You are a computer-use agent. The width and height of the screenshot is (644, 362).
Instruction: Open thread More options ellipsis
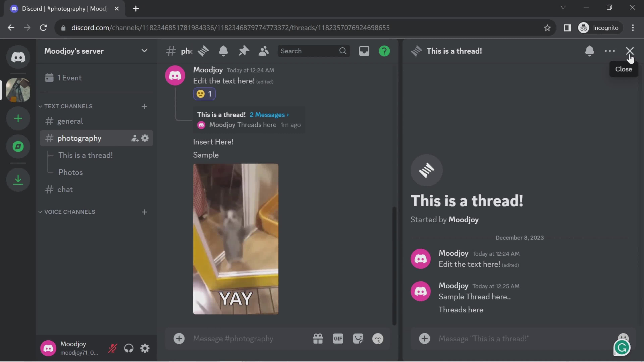609,51
